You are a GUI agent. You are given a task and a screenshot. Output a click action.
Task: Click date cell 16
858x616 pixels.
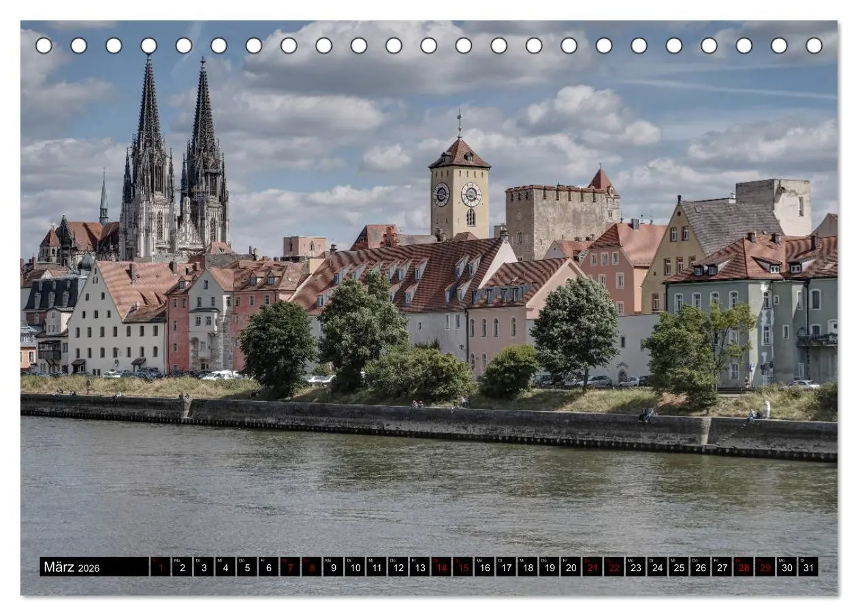(x=484, y=567)
